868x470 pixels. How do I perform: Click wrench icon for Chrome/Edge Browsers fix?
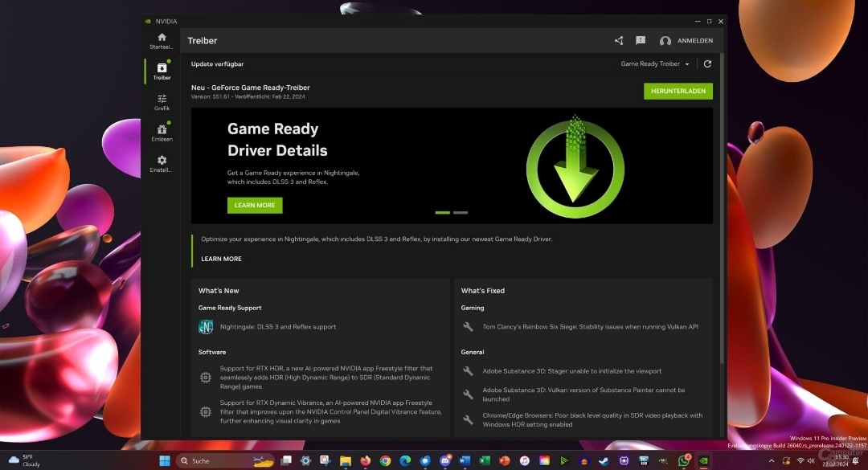(x=468, y=419)
